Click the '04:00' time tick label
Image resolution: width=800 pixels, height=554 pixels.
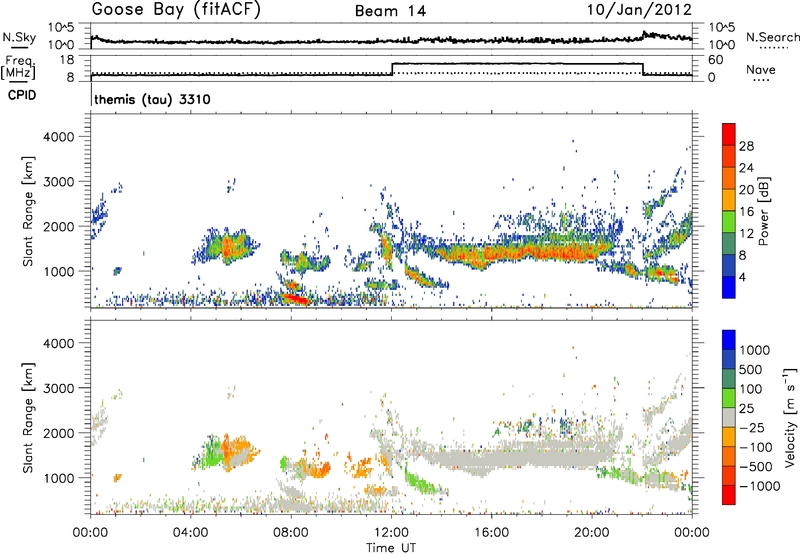click(x=190, y=533)
